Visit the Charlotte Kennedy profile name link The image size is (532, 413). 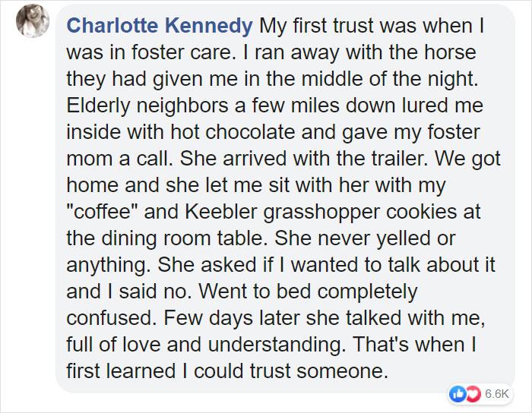pyautogui.click(x=160, y=26)
